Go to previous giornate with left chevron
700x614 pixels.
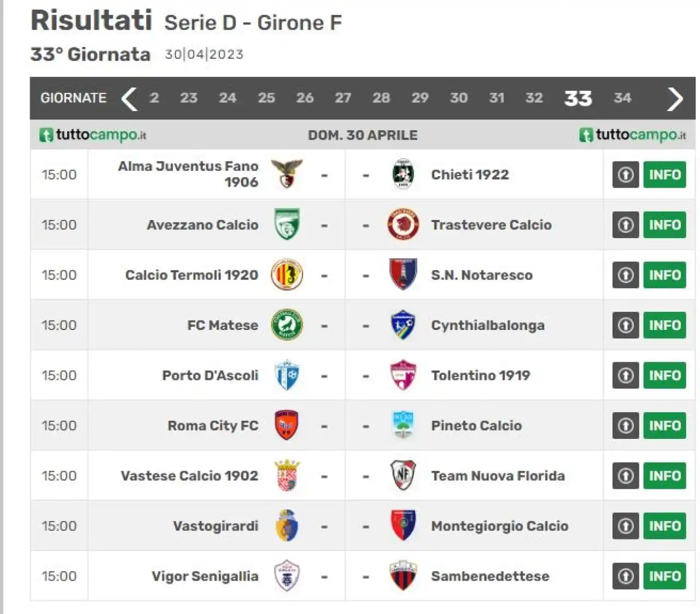click(130, 99)
